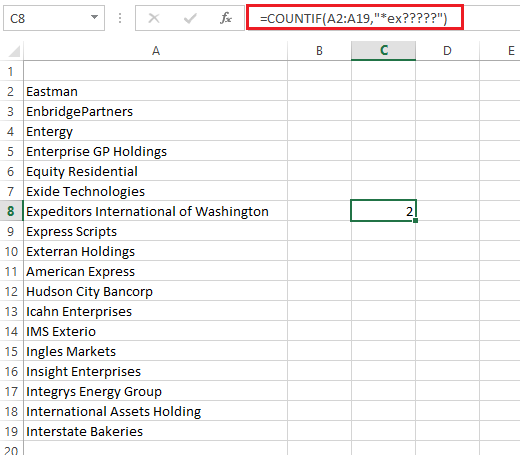Select column B header
This screenshot has width=520, height=455.
pos(319,51)
